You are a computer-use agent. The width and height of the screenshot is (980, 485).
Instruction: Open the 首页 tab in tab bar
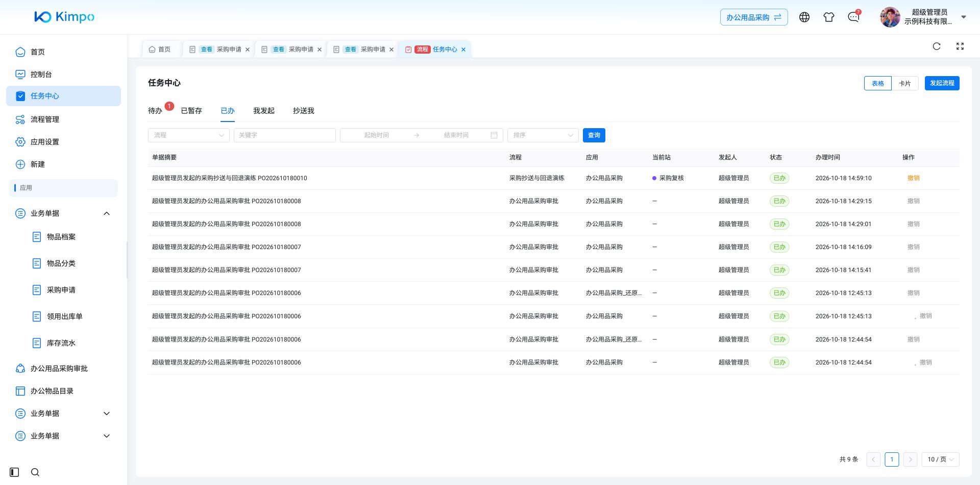click(x=160, y=50)
